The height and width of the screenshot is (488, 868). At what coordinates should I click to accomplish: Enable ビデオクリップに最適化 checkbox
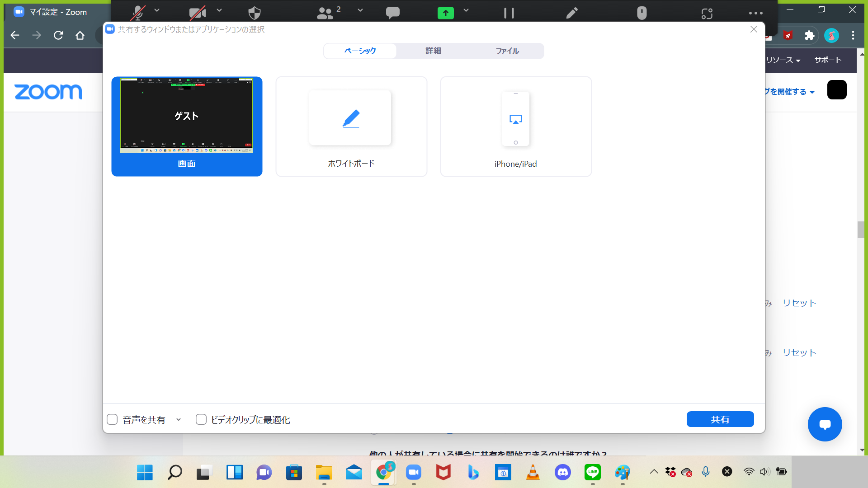pyautogui.click(x=201, y=419)
